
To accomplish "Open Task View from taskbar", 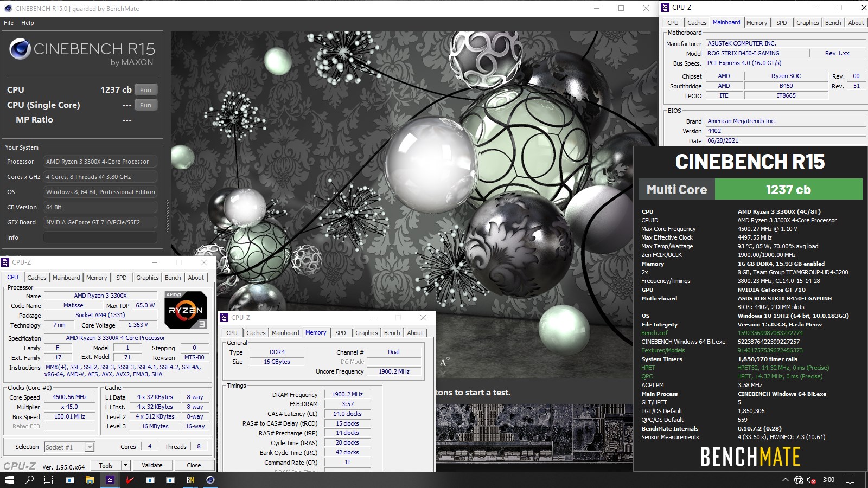I will [48, 480].
